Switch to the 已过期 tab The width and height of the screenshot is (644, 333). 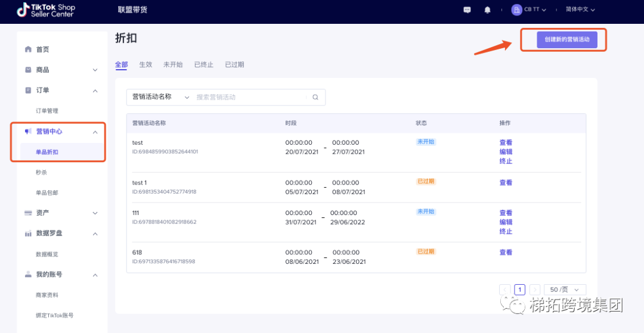pyautogui.click(x=234, y=64)
